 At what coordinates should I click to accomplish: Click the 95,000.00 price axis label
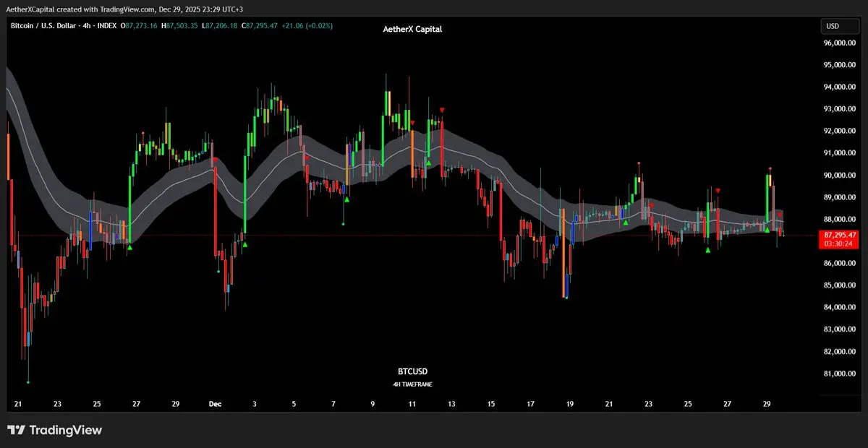840,65
